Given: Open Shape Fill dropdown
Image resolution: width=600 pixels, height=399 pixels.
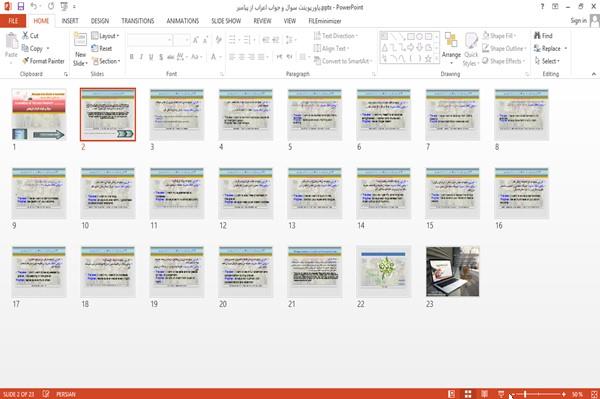Looking at the screenshot, I should pos(499,36).
